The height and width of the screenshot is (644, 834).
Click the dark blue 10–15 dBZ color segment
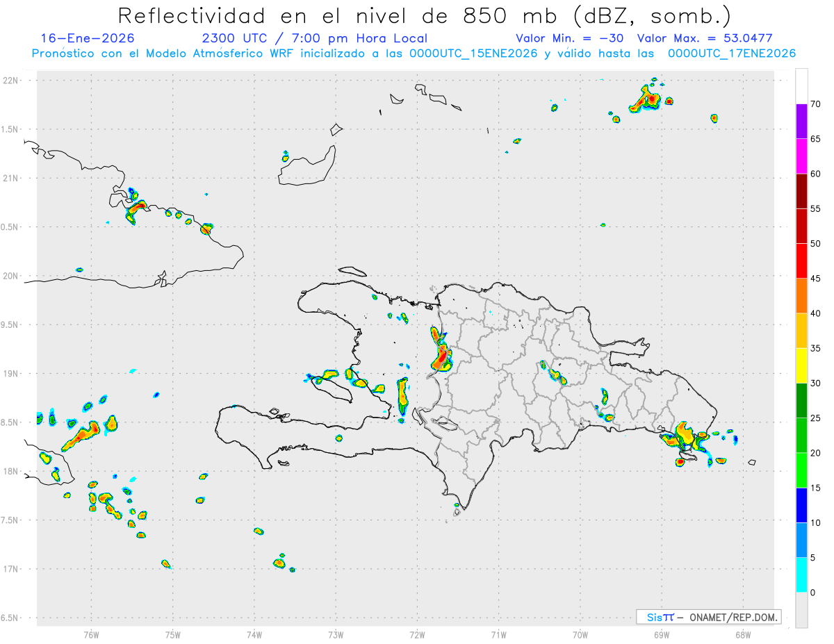click(x=801, y=506)
